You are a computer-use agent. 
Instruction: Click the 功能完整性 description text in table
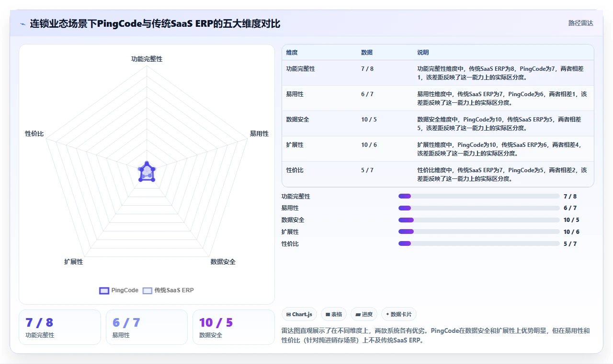tap(500, 73)
